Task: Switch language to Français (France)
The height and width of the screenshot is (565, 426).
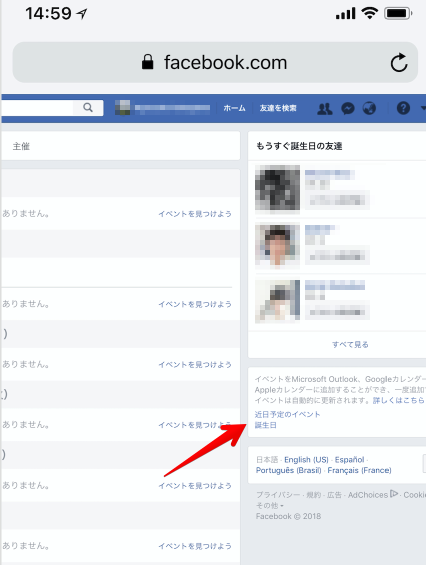Action: 359,470
